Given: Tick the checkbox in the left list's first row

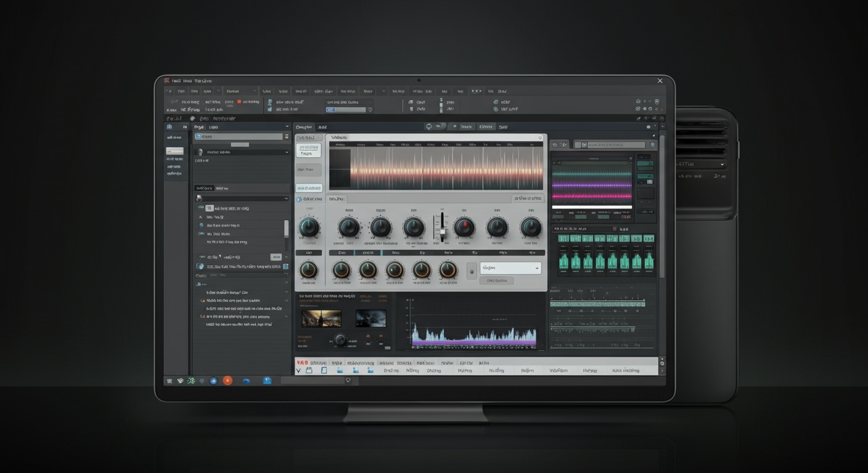Looking at the screenshot, I should [209, 208].
